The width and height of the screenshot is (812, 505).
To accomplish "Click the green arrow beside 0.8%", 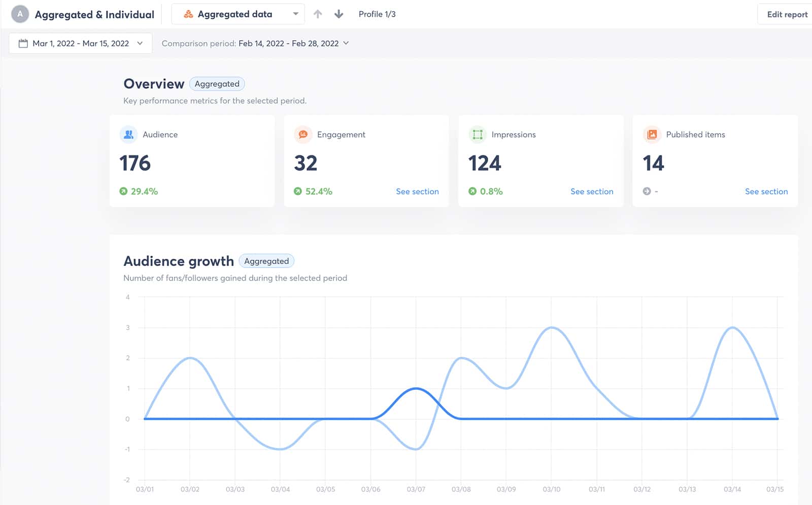I will tap(473, 191).
